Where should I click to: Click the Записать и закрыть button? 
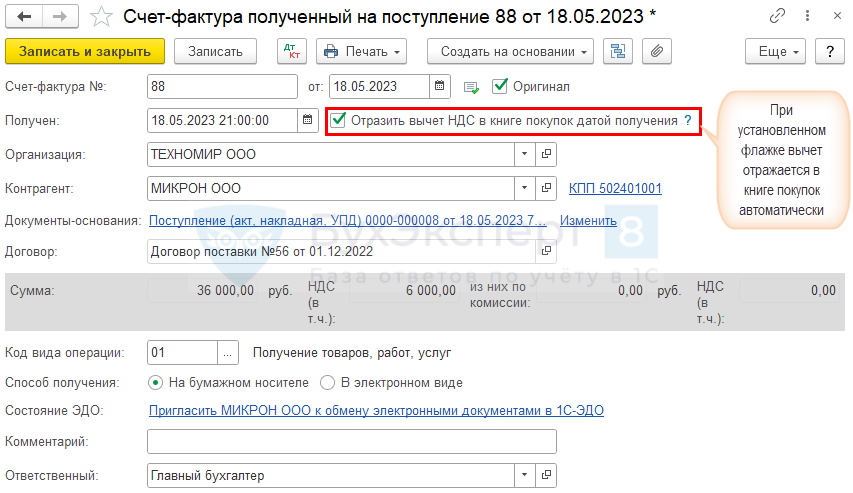coord(84,51)
